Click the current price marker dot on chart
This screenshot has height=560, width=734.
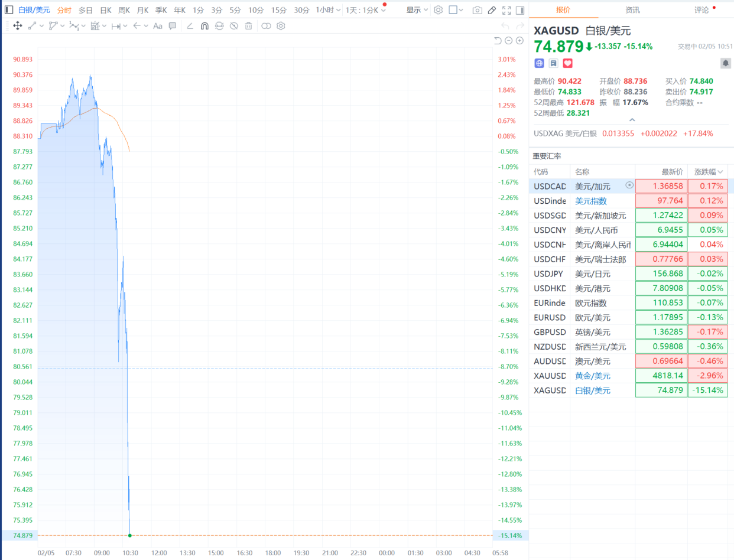[129, 535]
